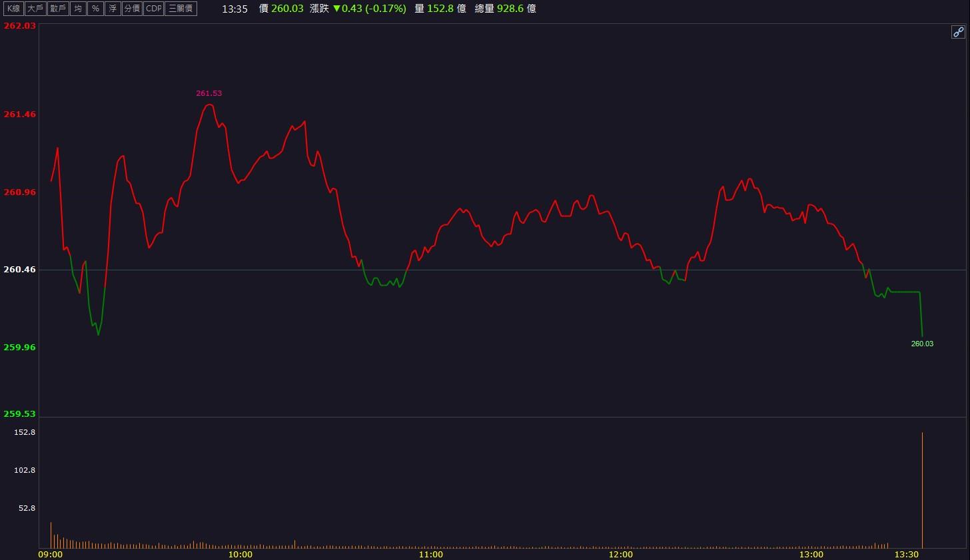The image size is (970, 560).
Task: Toggle the 散戶 indicator button
Action: tap(58, 9)
